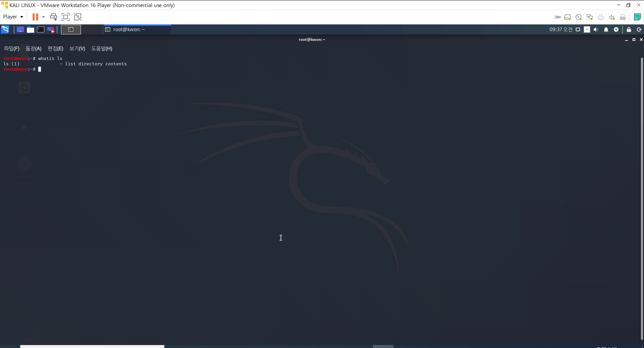Screen dimensions: 644x348
Task: Minimize the root@kwon terminal window
Action: pyautogui.click(x=626, y=40)
